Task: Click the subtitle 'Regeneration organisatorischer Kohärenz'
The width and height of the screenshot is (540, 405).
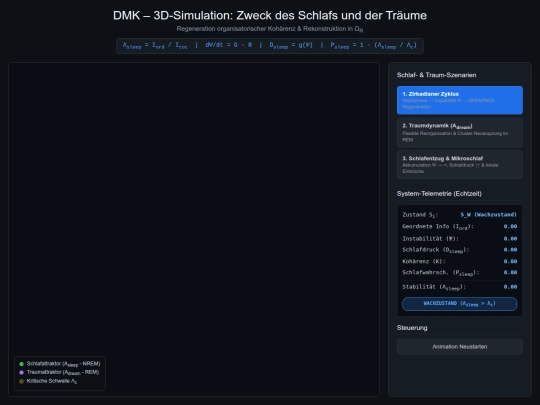Action: [270, 29]
